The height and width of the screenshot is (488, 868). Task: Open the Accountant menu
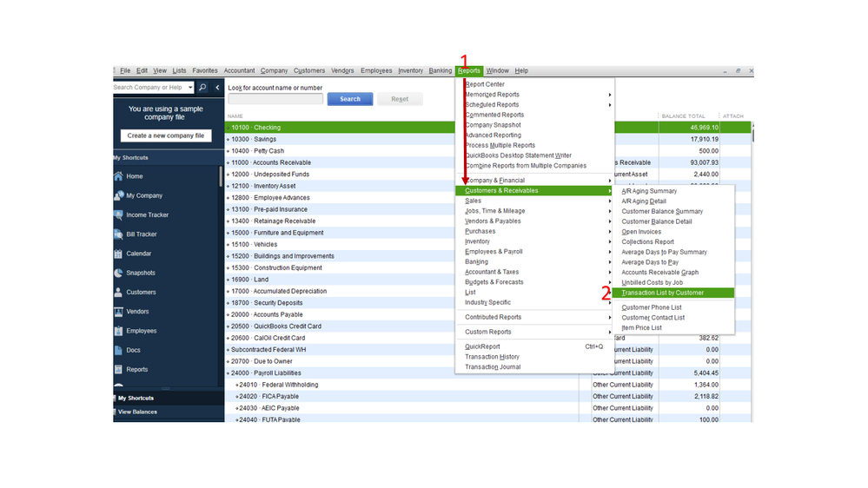[x=239, y=71]
